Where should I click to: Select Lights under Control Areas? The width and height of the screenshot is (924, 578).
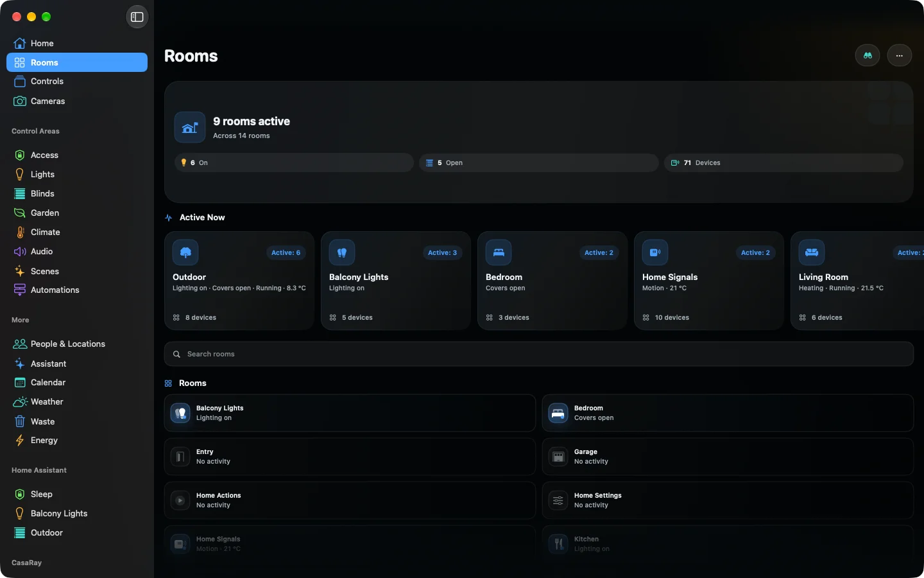pyautogui.click(x=77, y=174)
